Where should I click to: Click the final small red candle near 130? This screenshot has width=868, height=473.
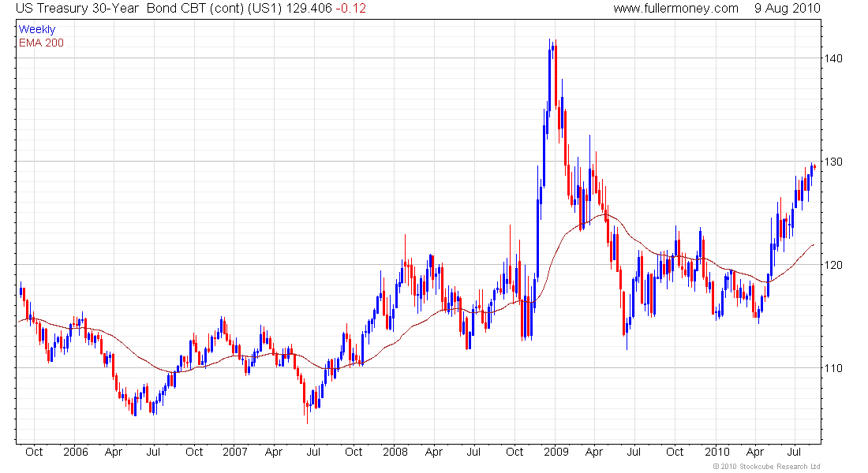(814, 167)
